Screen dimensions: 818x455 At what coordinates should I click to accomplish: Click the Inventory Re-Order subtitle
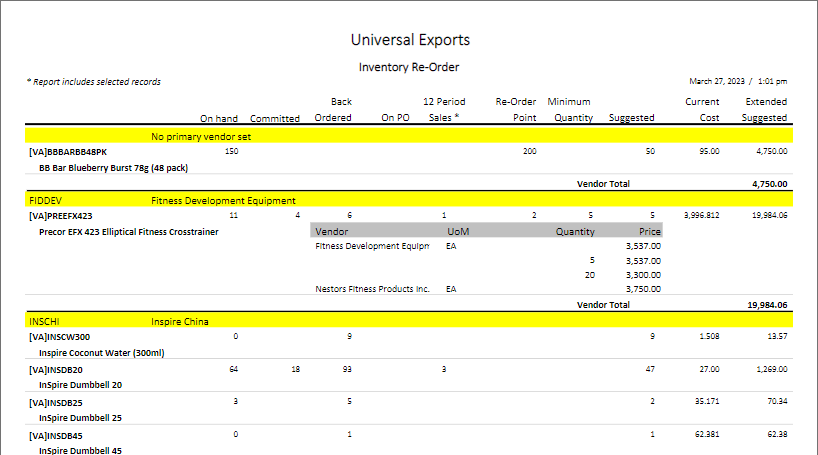(x=409, y=67)
